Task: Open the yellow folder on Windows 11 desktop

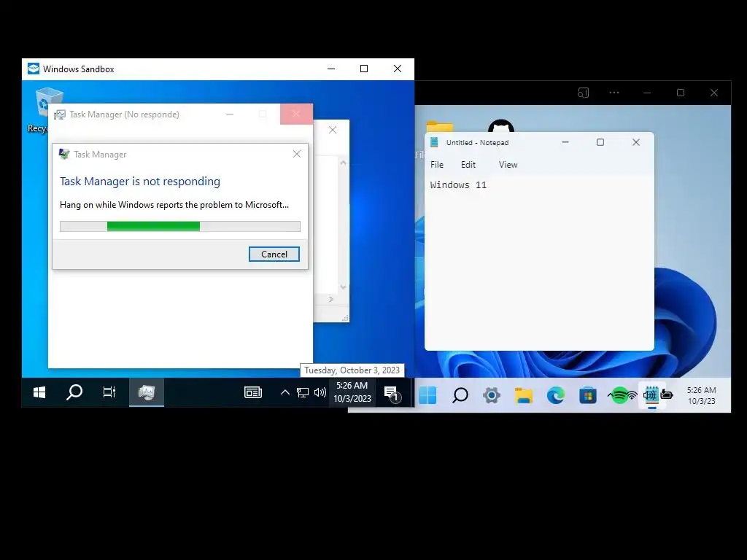Action: tap(439, 127)
